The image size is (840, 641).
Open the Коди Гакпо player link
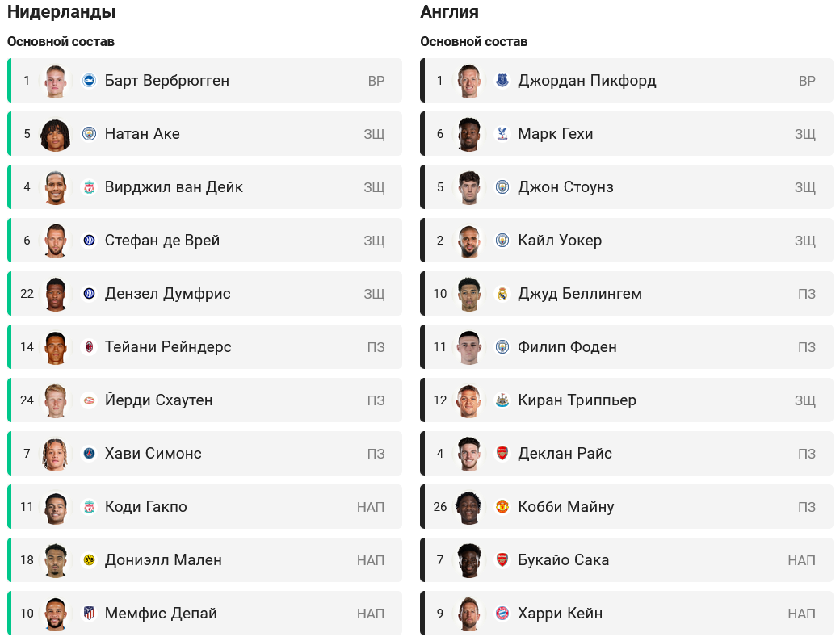point(145,507)
